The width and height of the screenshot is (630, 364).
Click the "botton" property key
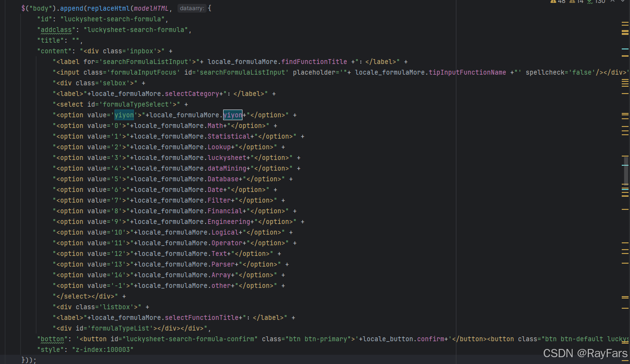(x=53, y=339)
